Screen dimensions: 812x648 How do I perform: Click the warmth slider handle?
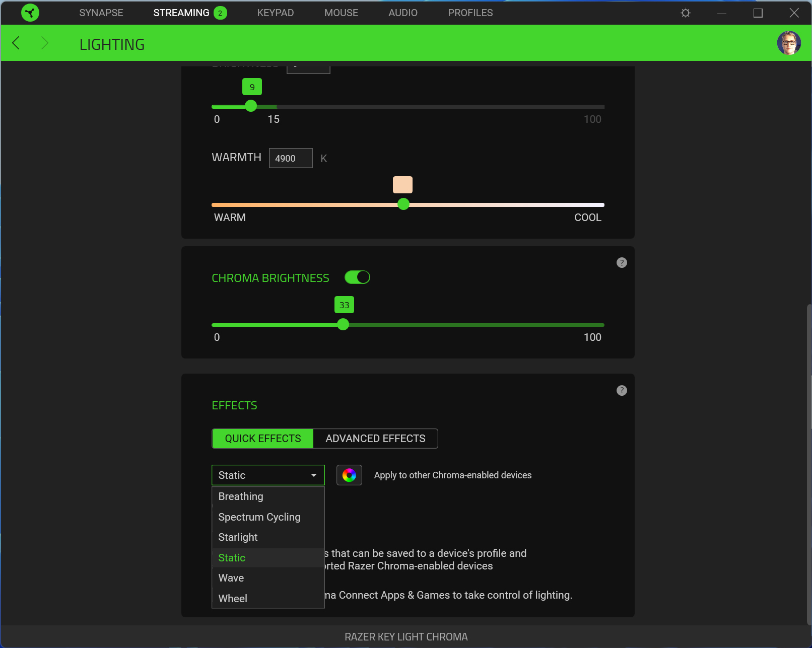(403, 204)
